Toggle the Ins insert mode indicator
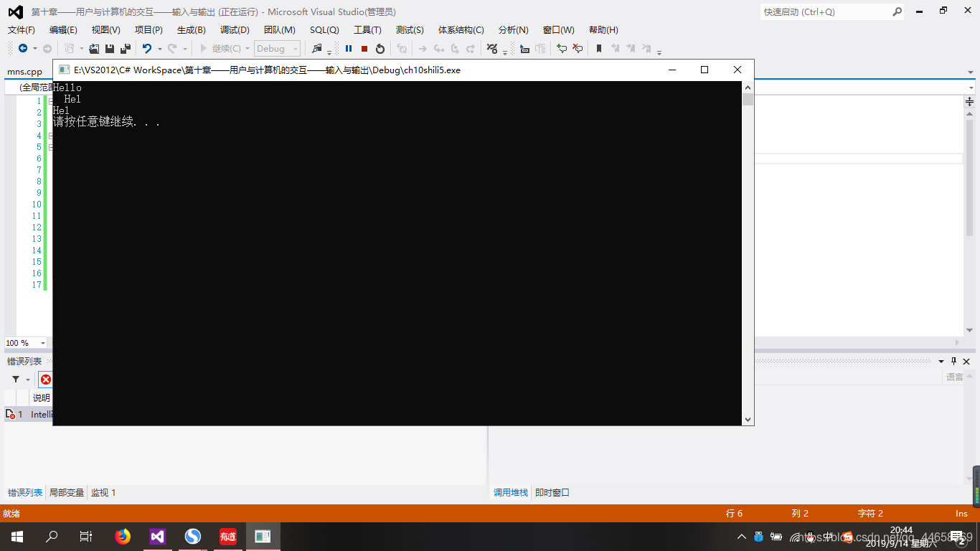 (x=961, y=513)
